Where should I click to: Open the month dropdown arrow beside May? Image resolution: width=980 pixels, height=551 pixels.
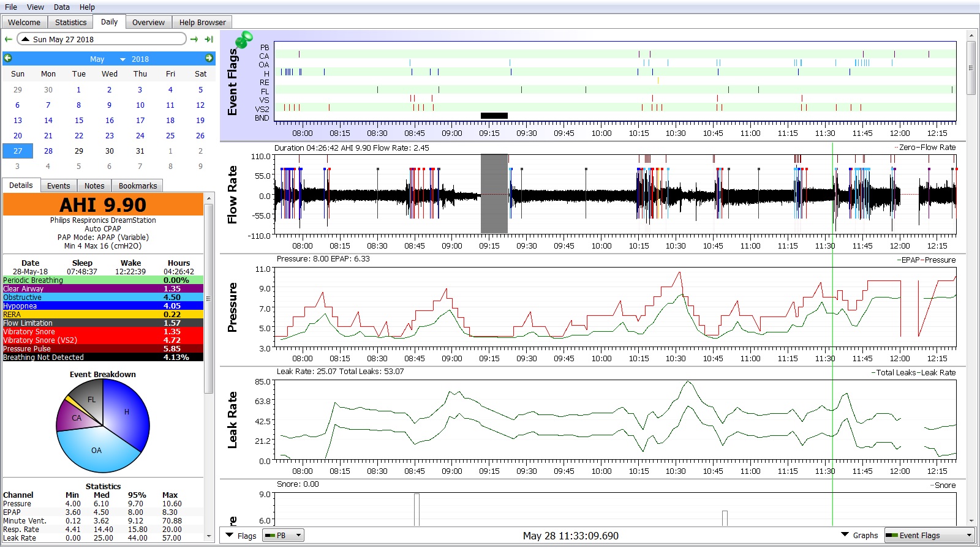tap(123, 59)
